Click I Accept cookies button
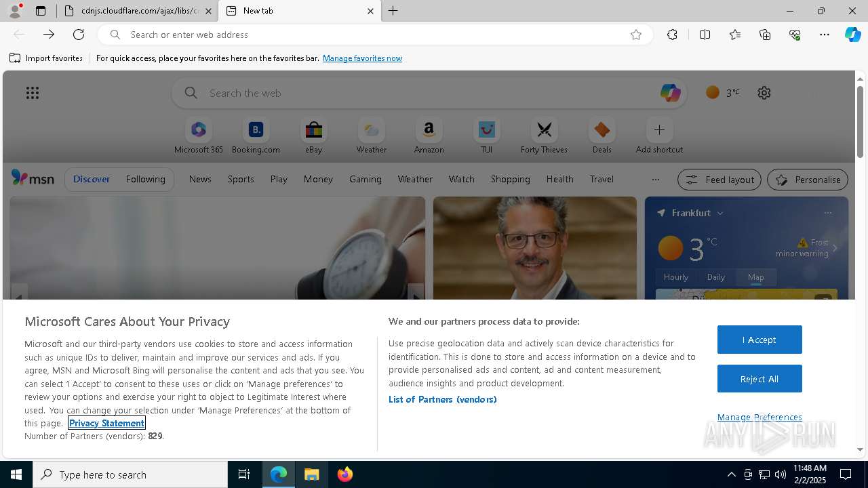The image size is (868, 488). pyautogui.click(x=759, y=340)
